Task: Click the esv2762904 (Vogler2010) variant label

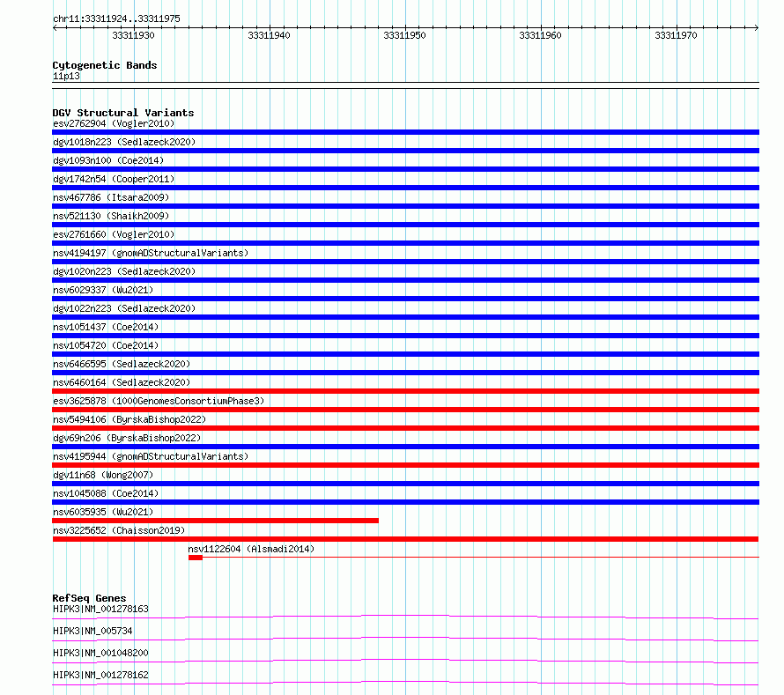Action: [114, 123]
